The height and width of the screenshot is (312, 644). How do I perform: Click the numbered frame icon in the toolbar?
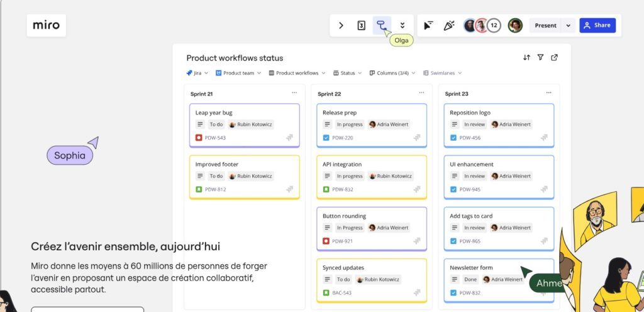(x=362, y=26)
